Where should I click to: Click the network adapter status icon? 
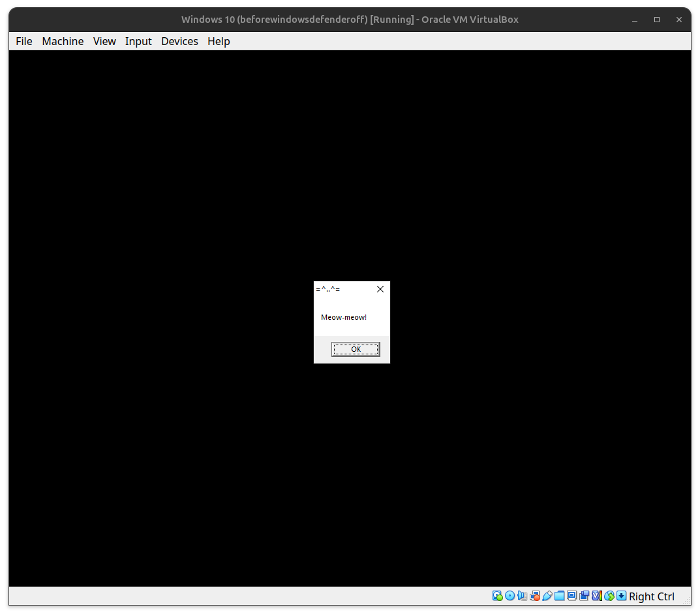(535, 596)
